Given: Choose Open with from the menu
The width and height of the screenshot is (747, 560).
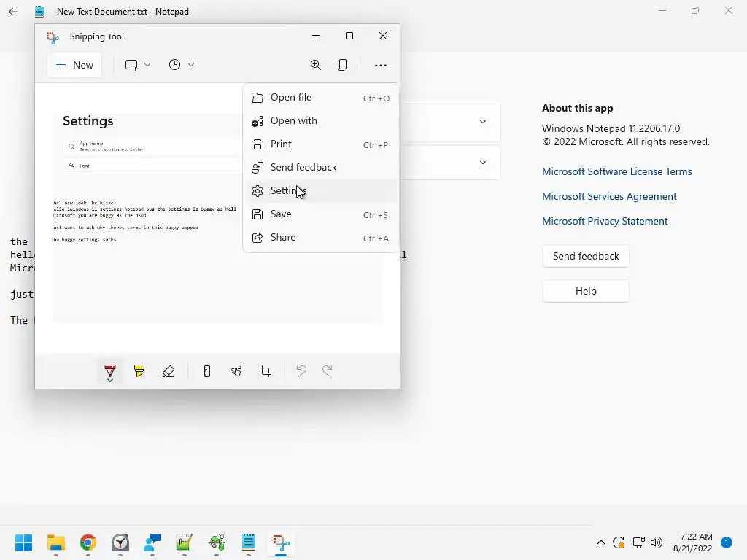Looking at the screenshot, I should tap(321, 121).
